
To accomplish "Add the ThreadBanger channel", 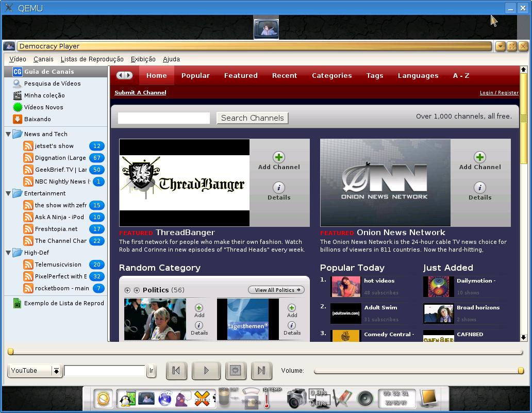I will pyautogui.click(x=279, y=160).
